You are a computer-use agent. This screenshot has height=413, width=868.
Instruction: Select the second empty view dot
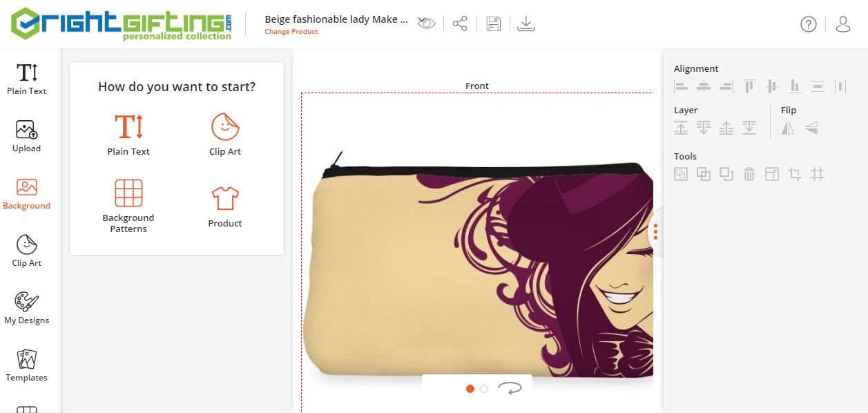point(484,389)
